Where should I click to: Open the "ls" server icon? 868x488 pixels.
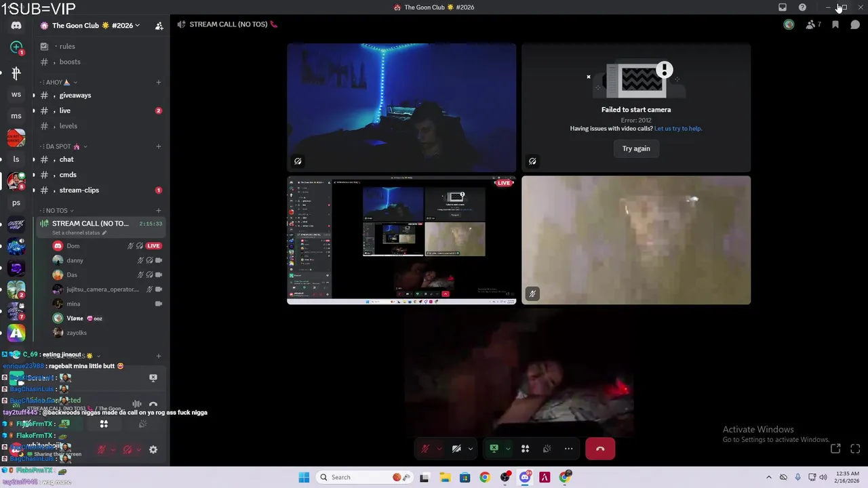tap(16, 159)
